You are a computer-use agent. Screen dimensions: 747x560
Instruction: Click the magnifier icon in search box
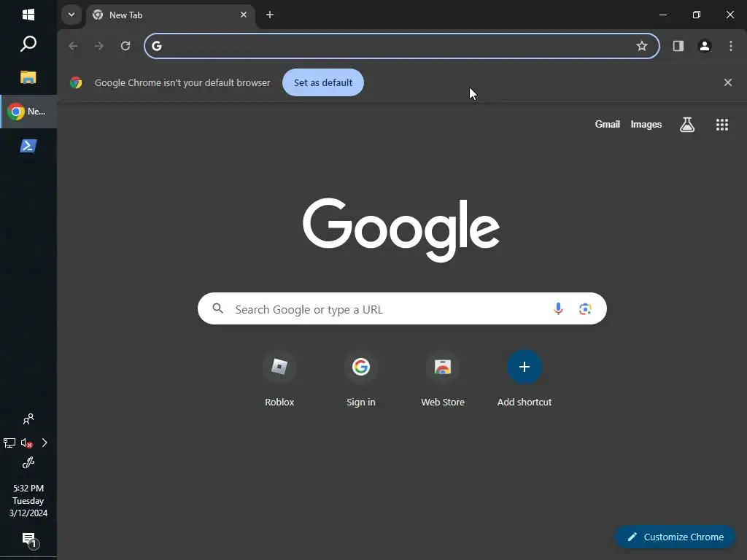[217, 308]
